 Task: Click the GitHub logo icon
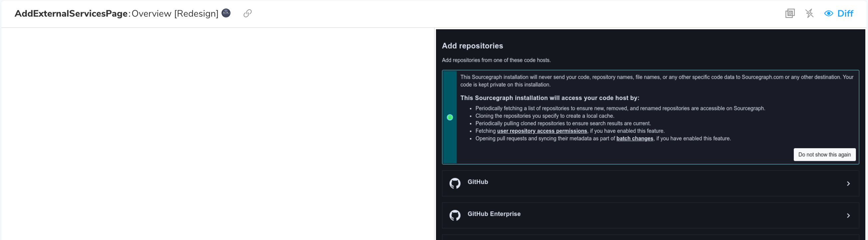click(455, 183)
